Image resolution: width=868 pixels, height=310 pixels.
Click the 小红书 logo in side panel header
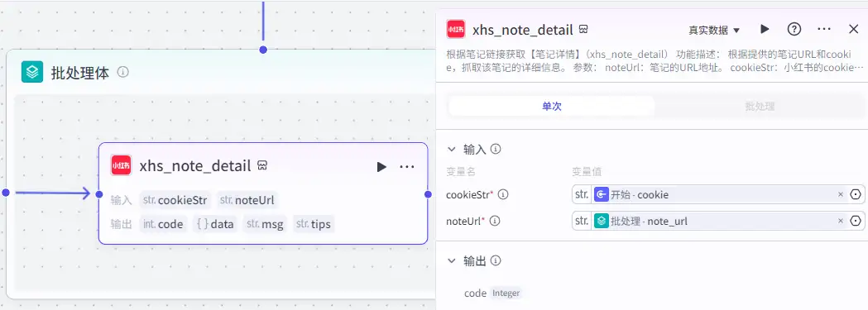click(x=456, y=29)
